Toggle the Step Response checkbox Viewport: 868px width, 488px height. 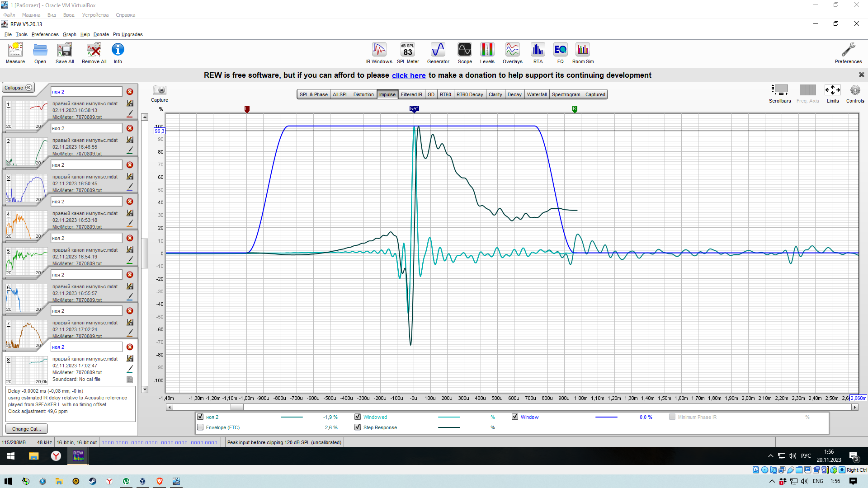358,427
